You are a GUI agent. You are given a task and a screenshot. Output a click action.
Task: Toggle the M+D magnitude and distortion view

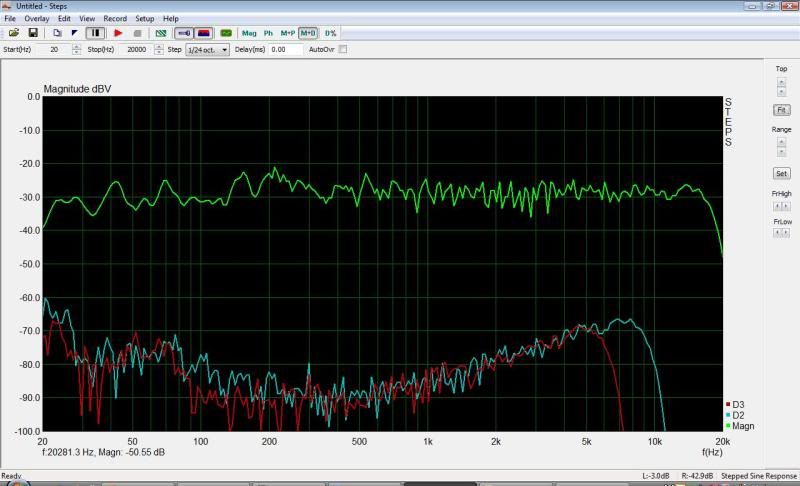309,33
